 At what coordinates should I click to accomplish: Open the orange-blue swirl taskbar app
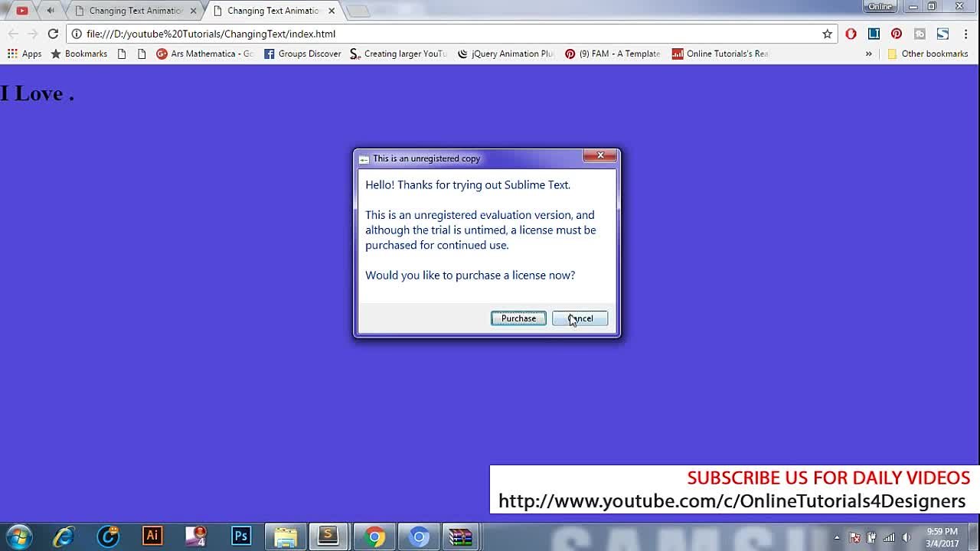[108, 536]
